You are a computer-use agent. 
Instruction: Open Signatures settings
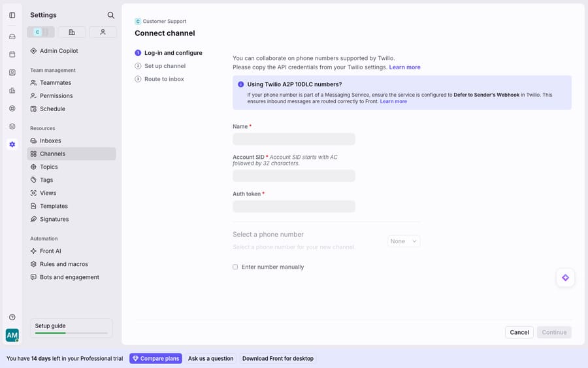coord(71,219)
